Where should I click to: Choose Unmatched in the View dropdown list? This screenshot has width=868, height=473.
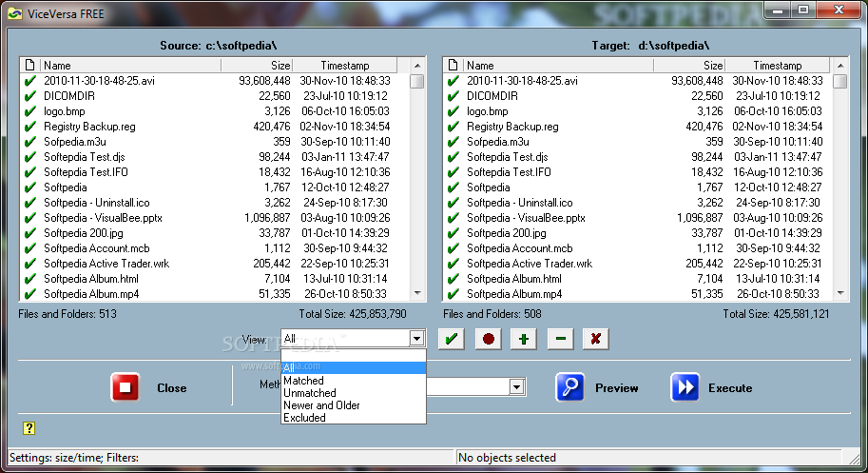[353, 393]
